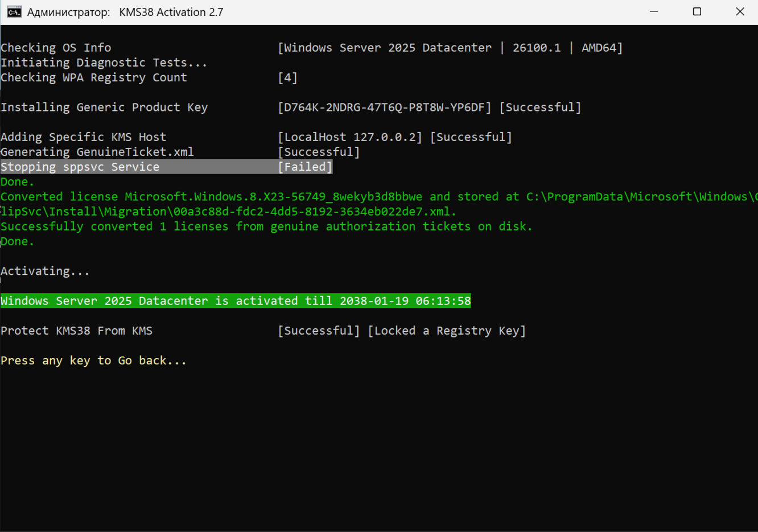
Task: Click the green 'activated till 2038-01-19' banner
Action: tap(236, 301)
